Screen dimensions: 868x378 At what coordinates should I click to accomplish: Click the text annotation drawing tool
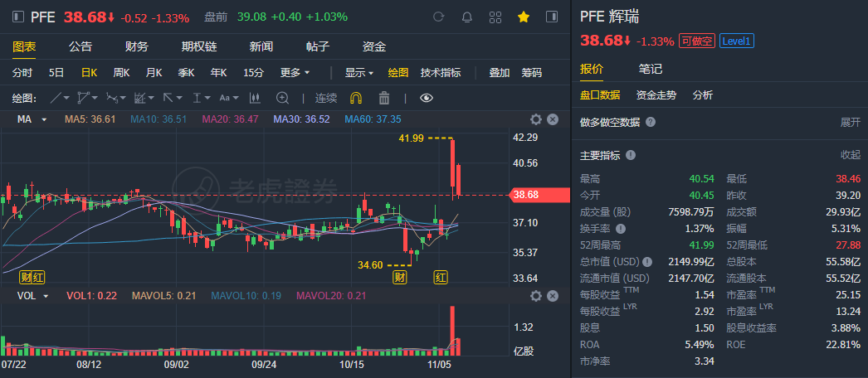tap(227, 98)
